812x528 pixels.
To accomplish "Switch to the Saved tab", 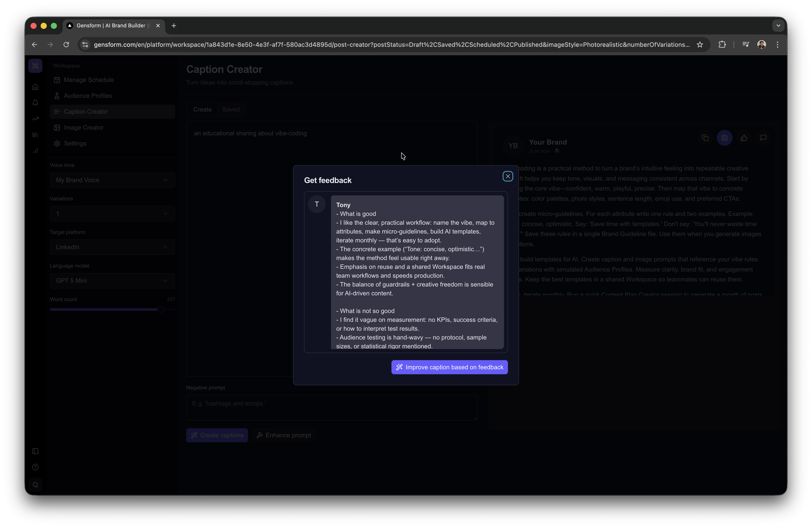I will coord(231,109).
